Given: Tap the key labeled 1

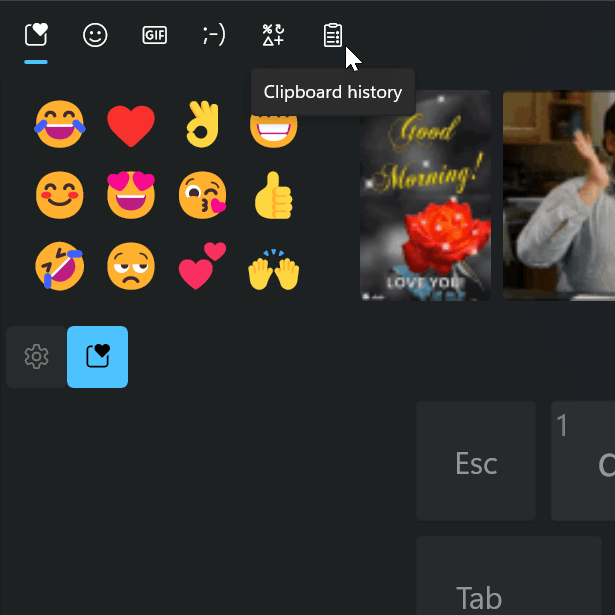Looking at the screenshot, I should (x=583, y=461).
